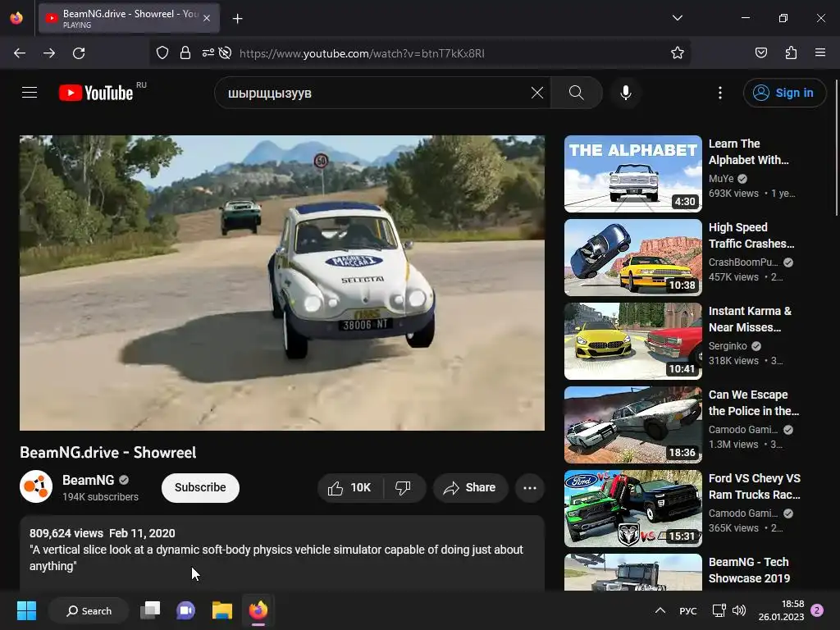840x630 pixels.
Task: Open a new browser tab
Action: [237, 19]
